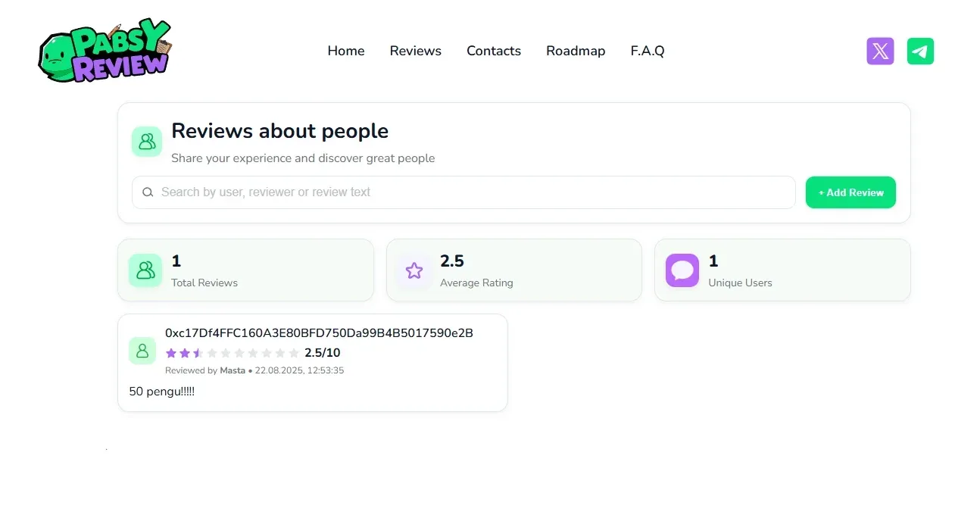The height and width of the screenshot is (509, 980).
Task: Click reviewer name Masta
Action: pyautogui.click(x=233, y=370)
